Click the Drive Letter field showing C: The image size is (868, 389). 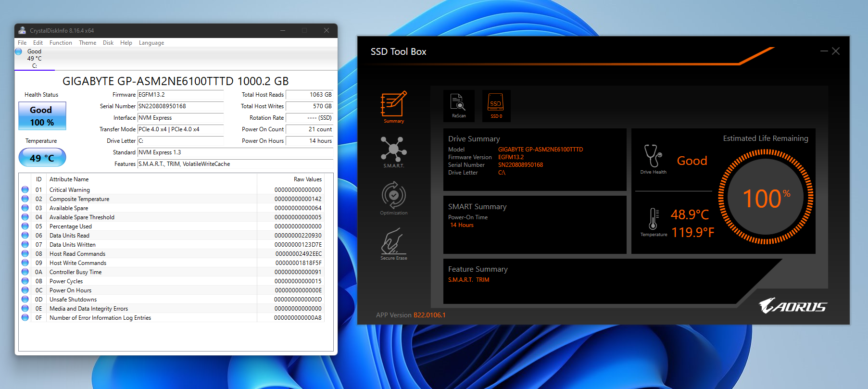pyautogui.click(x=181, y=141)
